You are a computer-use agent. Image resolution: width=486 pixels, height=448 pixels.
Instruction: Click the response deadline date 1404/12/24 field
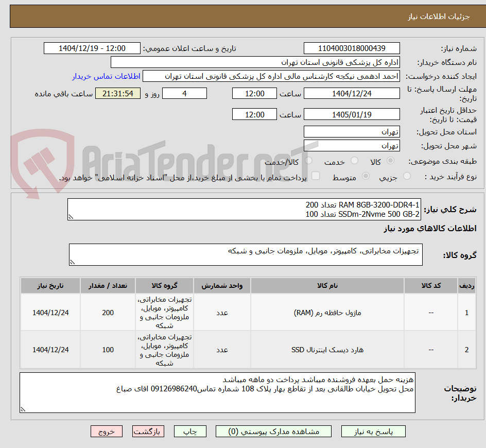coord(352,93)
